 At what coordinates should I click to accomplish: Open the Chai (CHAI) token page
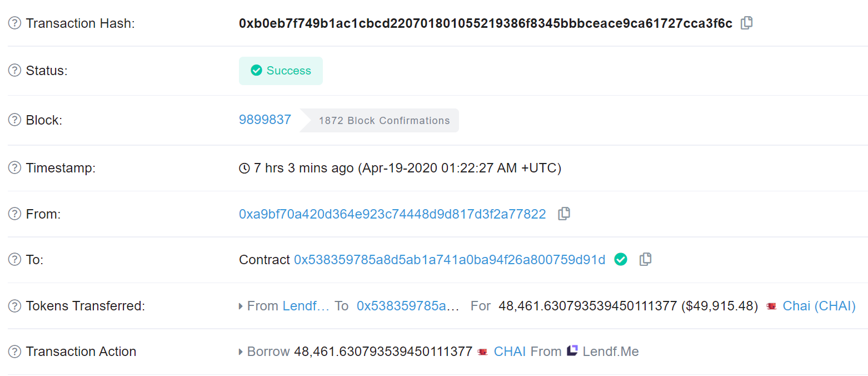[x=819, y=305]
